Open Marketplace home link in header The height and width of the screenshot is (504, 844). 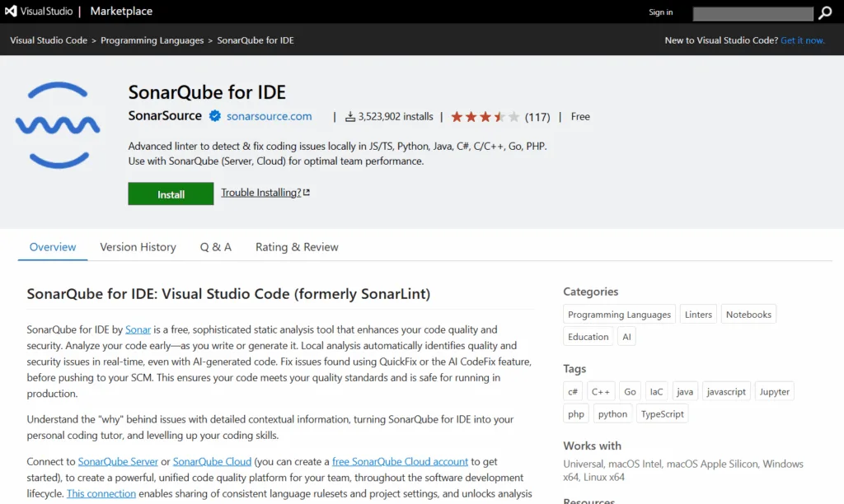(x=121, y=11)
